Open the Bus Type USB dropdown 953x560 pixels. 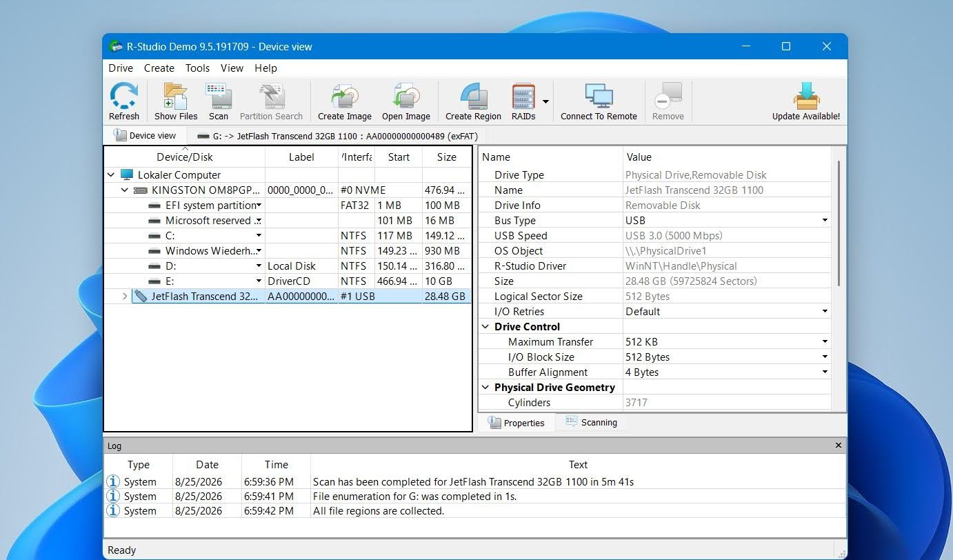825,221
